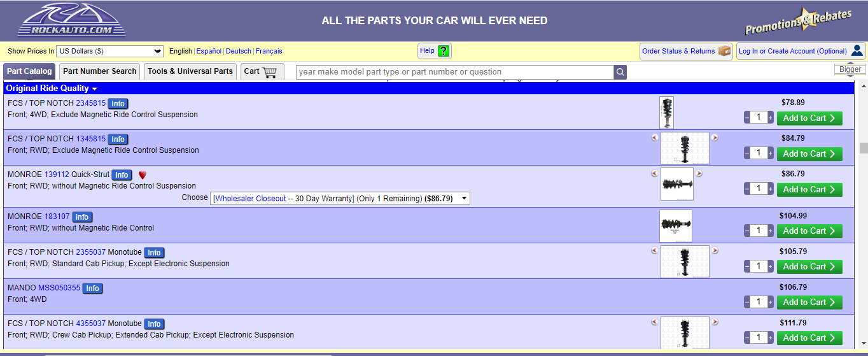Click next image arrow for FCS 4355037

coord(715,322)
